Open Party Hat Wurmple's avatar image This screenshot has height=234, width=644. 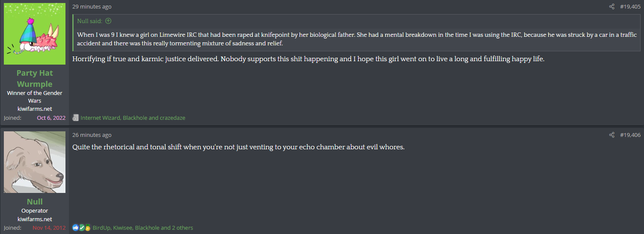point(35,34)
